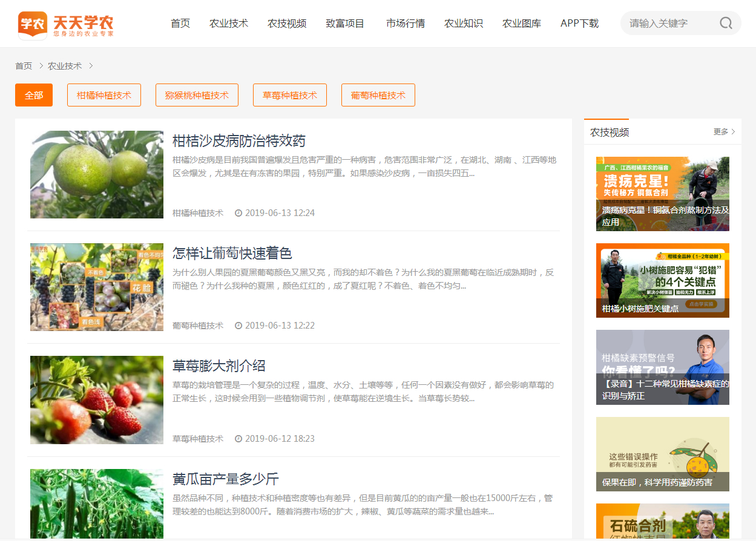Click the 葡萄种植技术 tag under the grape article
This screenshot has height=541, width=756.
click(x=198, y=326)
